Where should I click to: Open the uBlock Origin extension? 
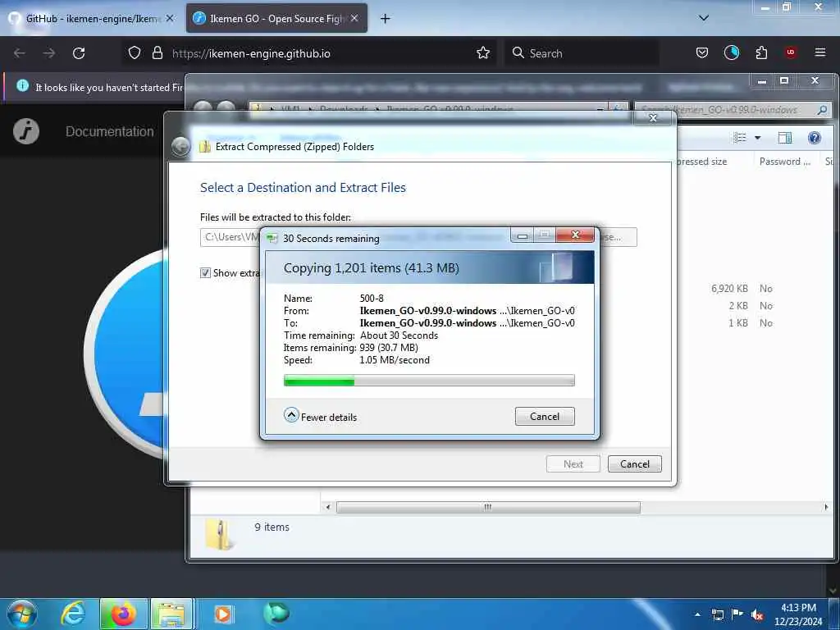790,52
